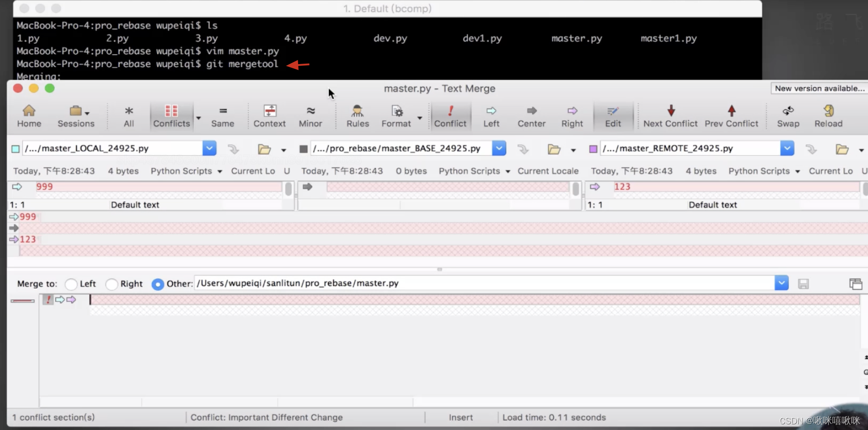
Task: Expand the Conflicts filter dropdown arrow
Action: [x=199, y=118]
